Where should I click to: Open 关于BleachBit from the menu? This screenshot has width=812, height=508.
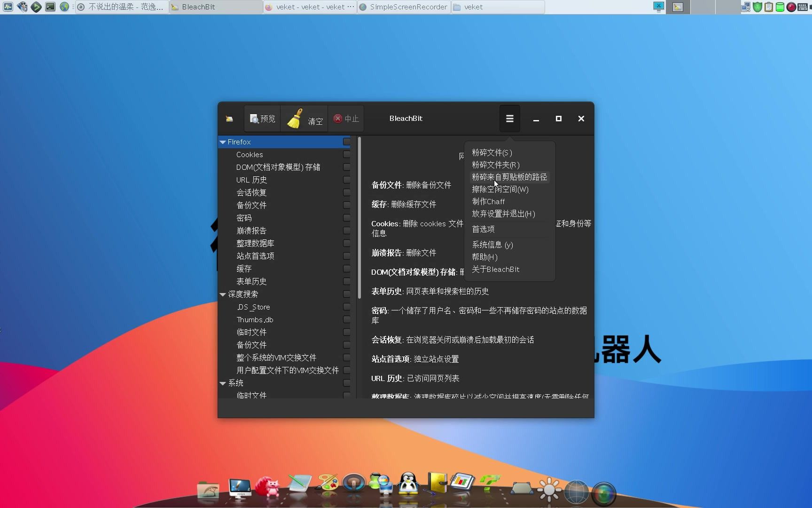tap(509, 269)
